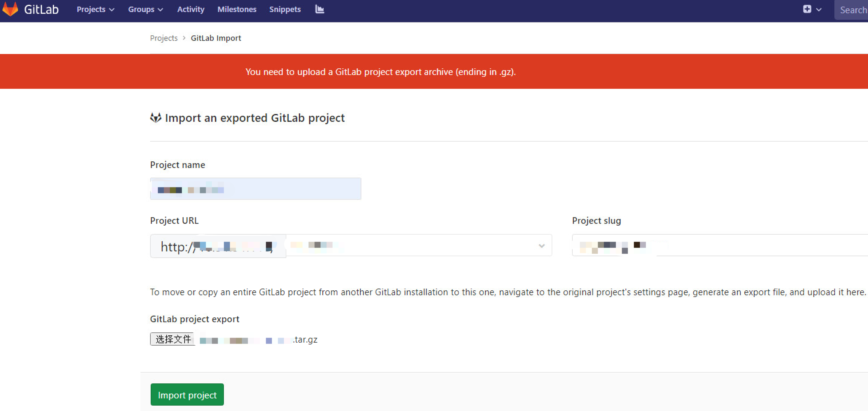
Task: Click the plus new-item icon
Action: (807, 9)
